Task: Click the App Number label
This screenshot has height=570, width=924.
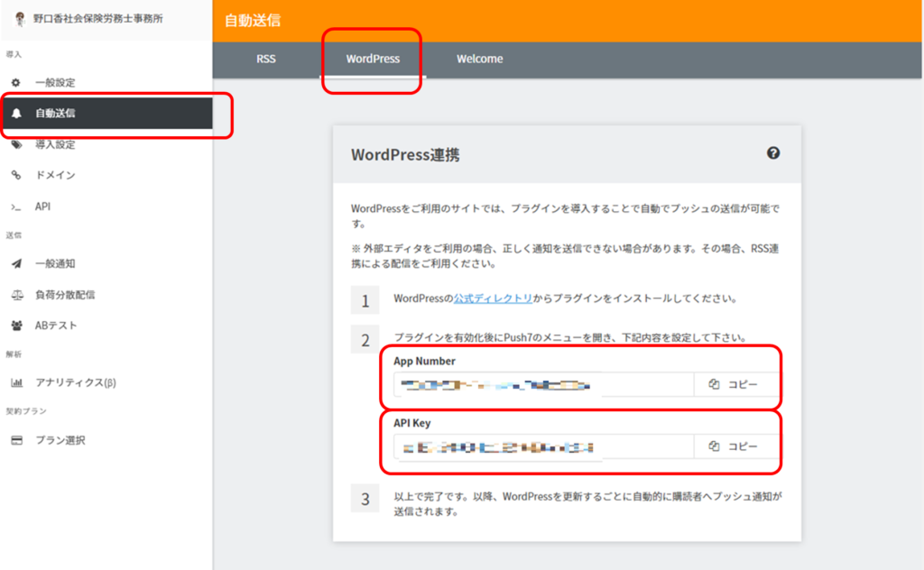Action: pos(424,361)
